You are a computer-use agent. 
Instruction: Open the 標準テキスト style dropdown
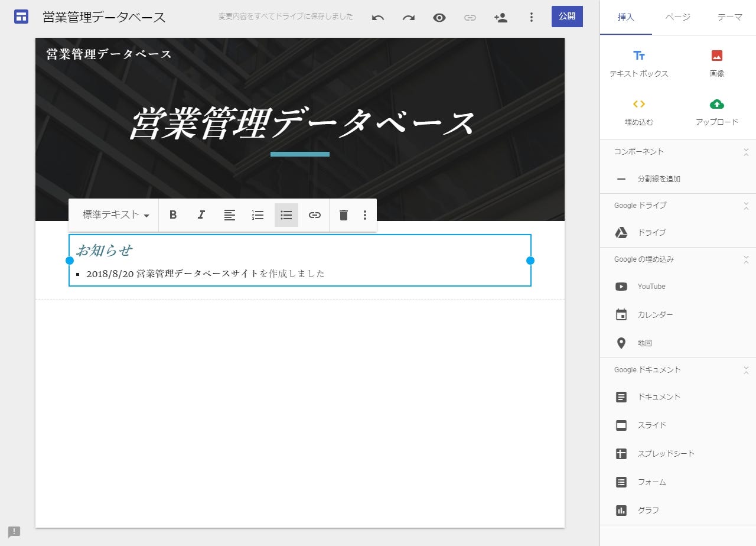(x=116, y=215)
